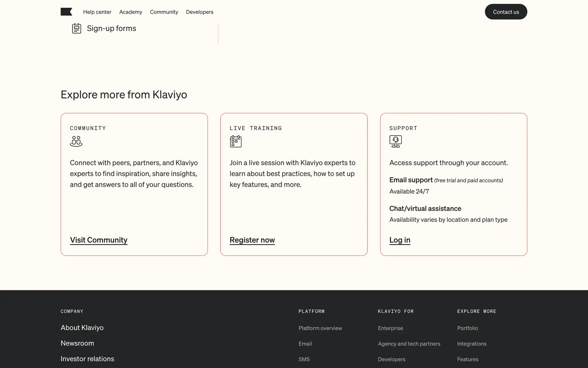Open the Academy nav item
Image resolution: width=588 pixels, height=368 pixels.
point(130,12)
